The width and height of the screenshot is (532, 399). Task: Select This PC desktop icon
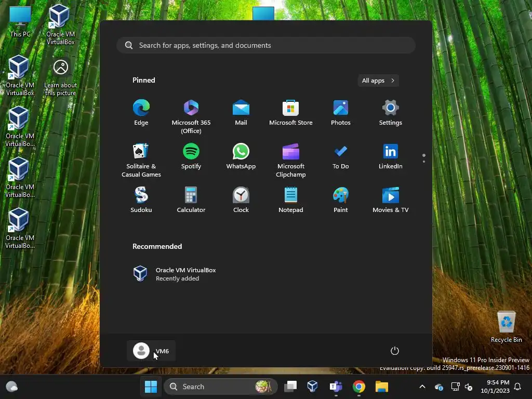[20, 21]
